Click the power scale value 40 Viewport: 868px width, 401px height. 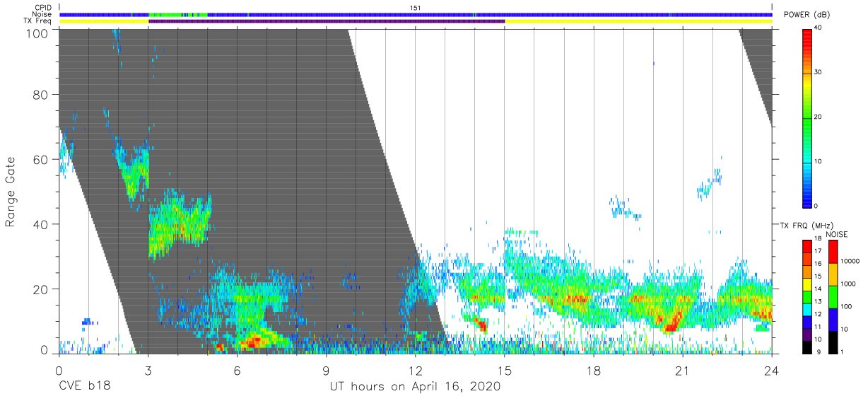(x=818, y=28)
